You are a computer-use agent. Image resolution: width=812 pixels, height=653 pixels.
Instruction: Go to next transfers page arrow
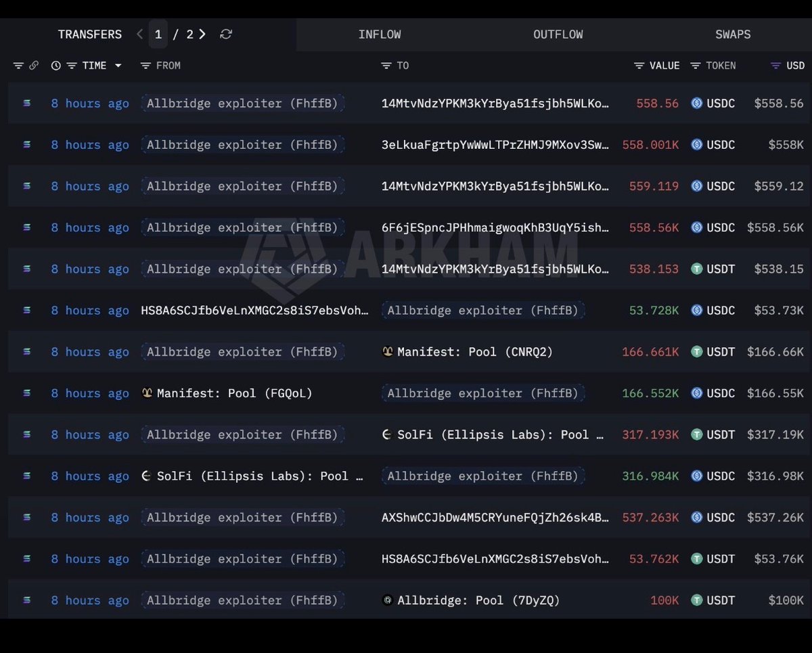[x=202, y=34]
